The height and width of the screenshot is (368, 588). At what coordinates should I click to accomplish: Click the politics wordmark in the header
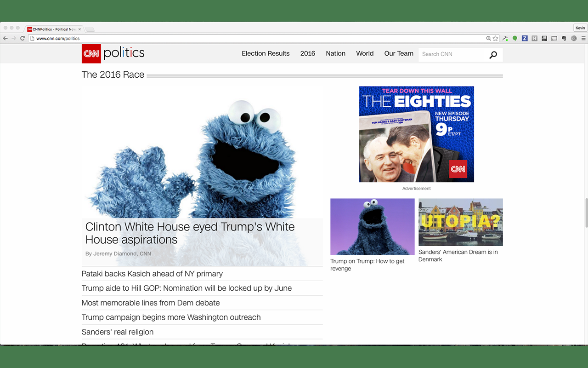pos(124,53)
